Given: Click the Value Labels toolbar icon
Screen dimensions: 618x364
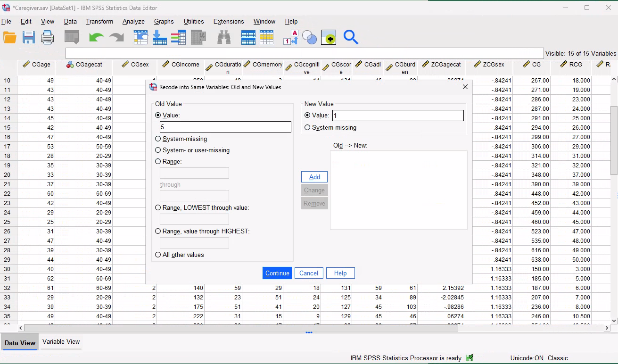Looking at the screenshot, I should (x=290, y=37).
